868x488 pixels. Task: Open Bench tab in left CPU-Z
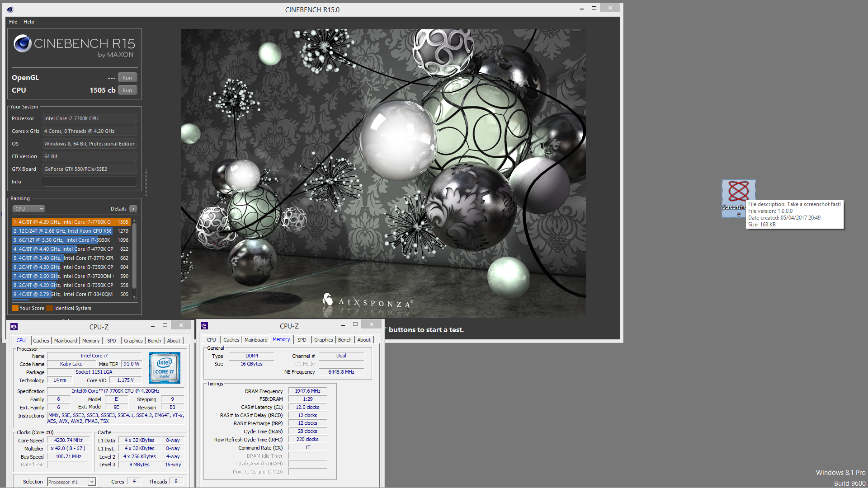[155, 341]
